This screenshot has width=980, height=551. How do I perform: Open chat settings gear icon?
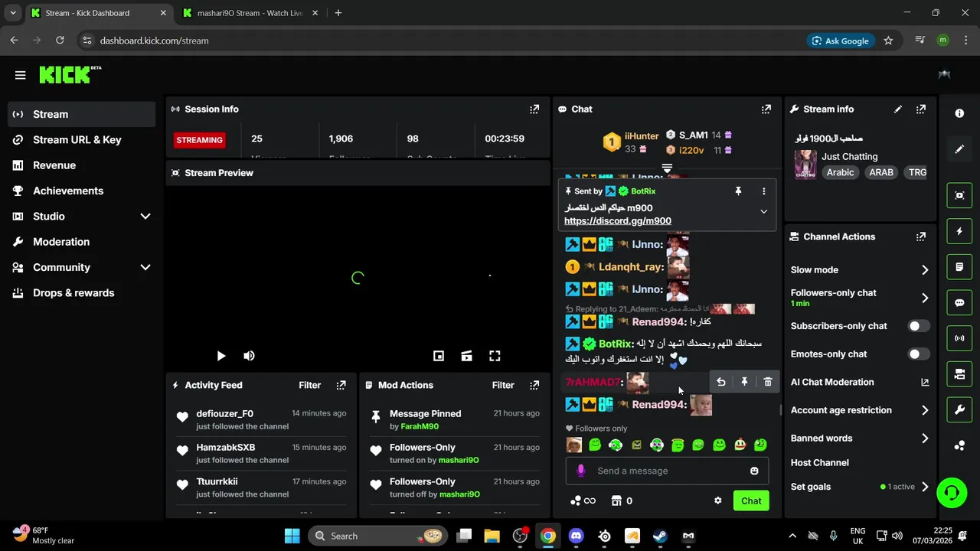click(718, 500)
